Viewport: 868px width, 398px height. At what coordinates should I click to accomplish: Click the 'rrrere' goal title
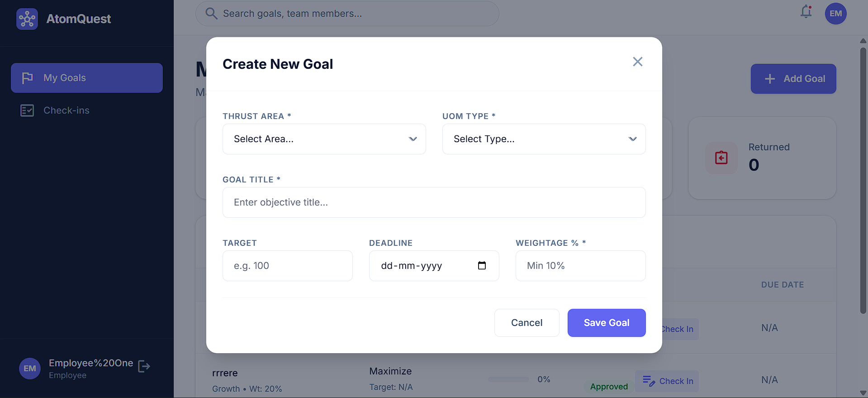click(225, 373)
